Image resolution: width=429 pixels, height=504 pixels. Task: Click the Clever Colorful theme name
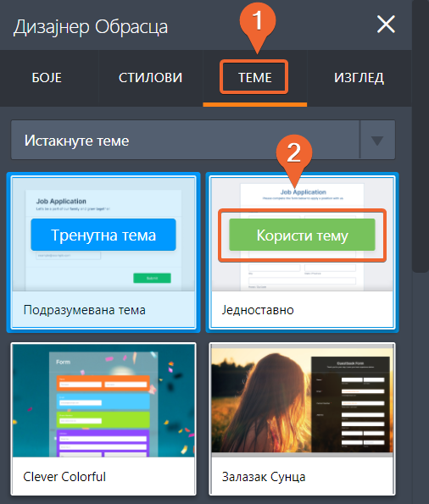click(x=64, y=477)
